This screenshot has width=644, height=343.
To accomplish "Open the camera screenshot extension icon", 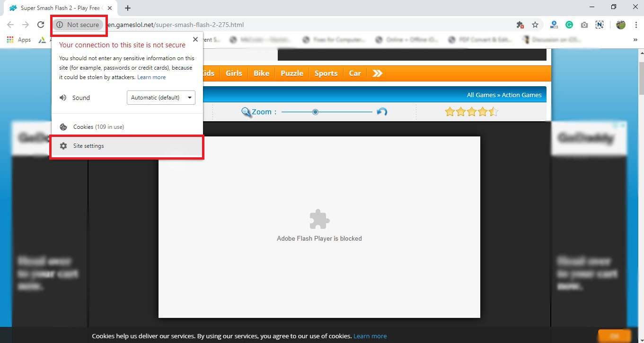I will 584,25.
